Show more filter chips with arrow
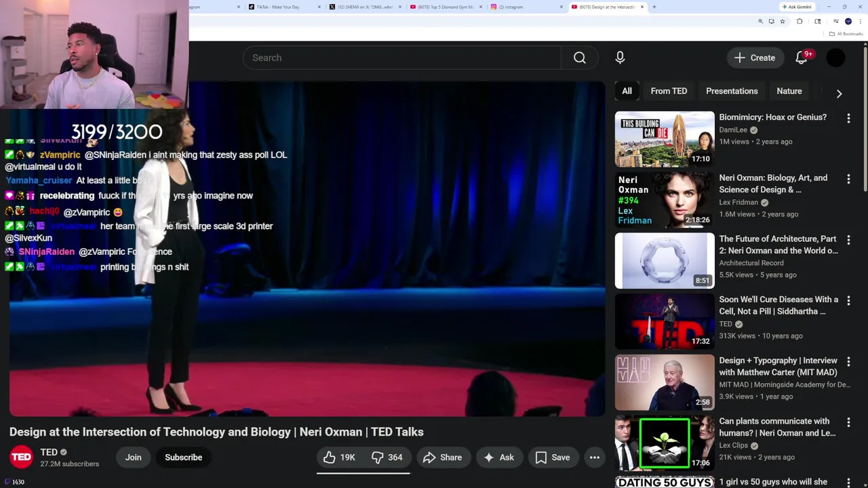 839,94
